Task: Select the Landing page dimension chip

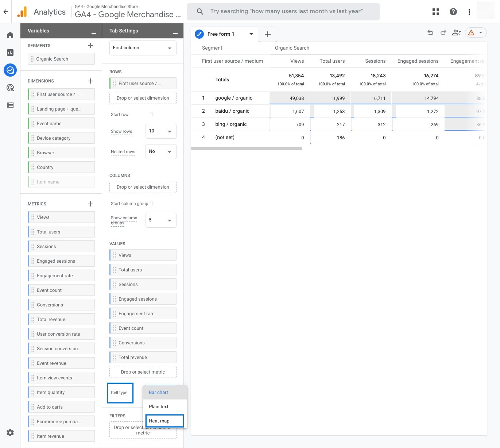Action: [x=61, y=109]
